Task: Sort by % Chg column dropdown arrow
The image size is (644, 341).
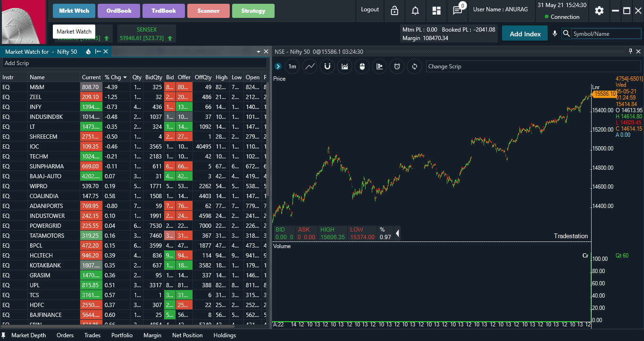Action: [125, 77]
